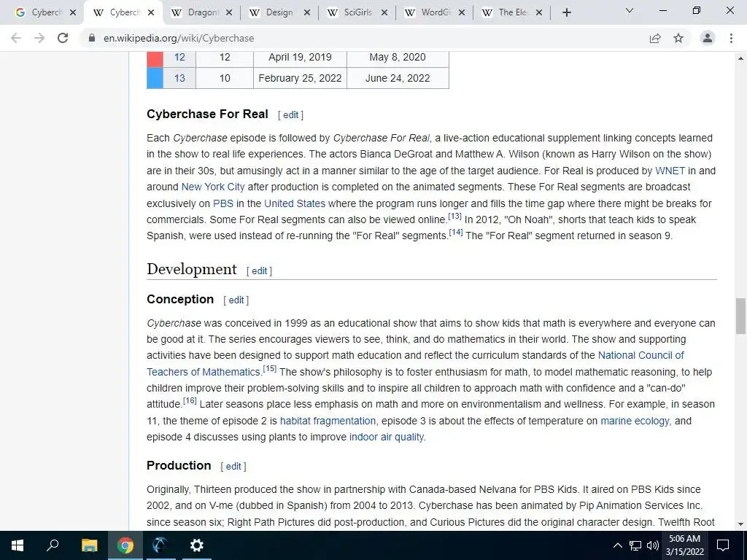This screenshot has width=747, height=560.
Task: Open File Explorer from taskbar
Action: click(x=89, y=545)
